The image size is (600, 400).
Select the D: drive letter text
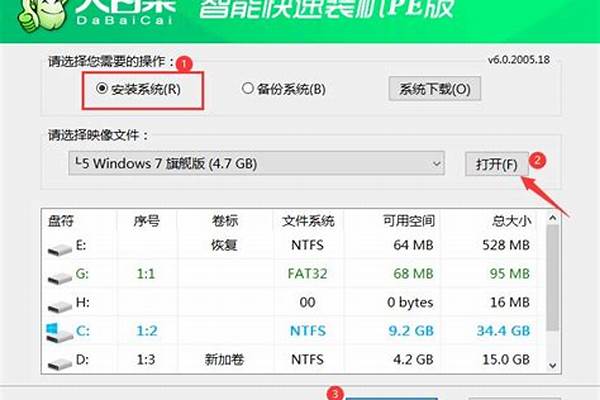82,359
